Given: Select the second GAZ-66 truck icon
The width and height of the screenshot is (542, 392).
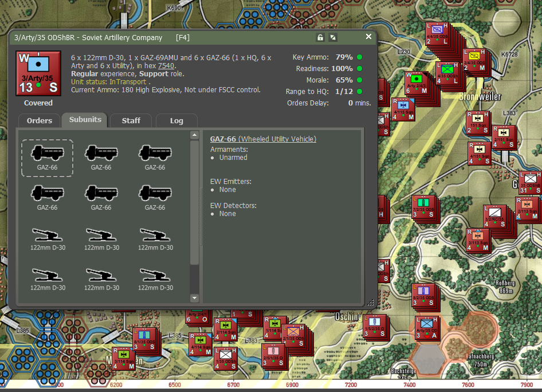Looking at the screenshot, I should [101, 152].
